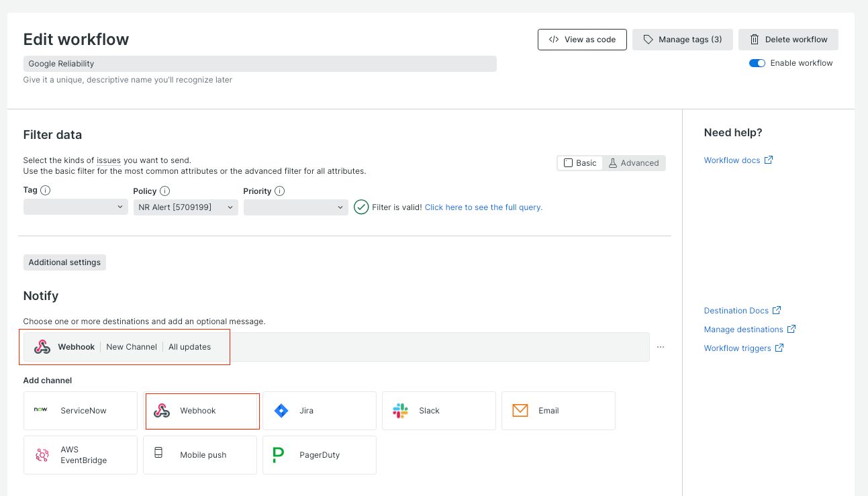
Task: Click the Email envelope icon
Action: (520, 411)
